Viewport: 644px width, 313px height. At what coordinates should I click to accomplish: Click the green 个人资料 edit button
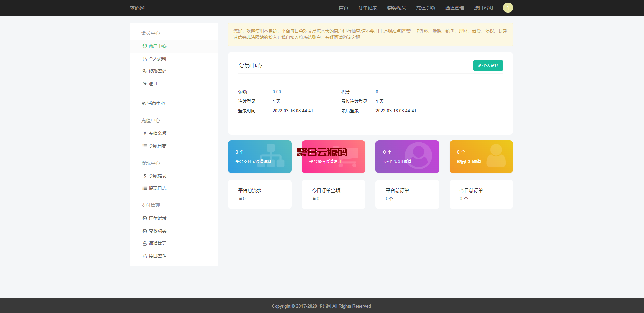(488, 66)
